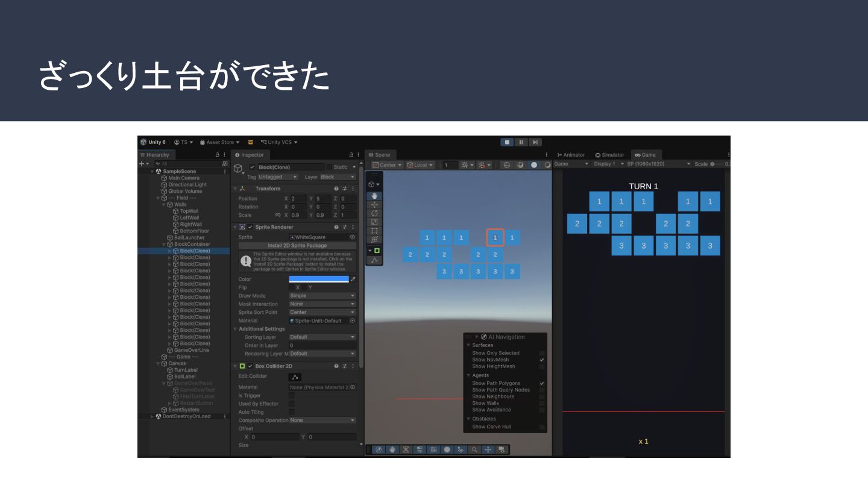Click the collider points tool below green square
The width and height of the screenshot is (868, 488).
[374, 260]
